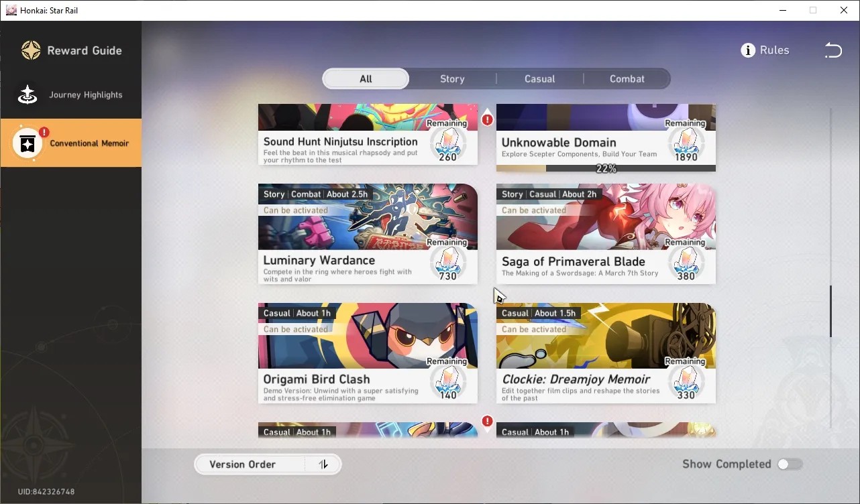Click "The Making of a Swordsage" description
Screen dimensions: 860x504
point(580,273)
